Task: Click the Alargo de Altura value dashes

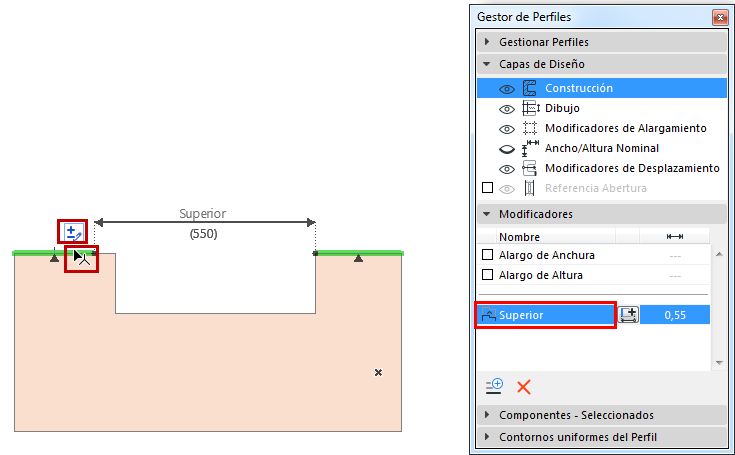Action: coord(675,276)
